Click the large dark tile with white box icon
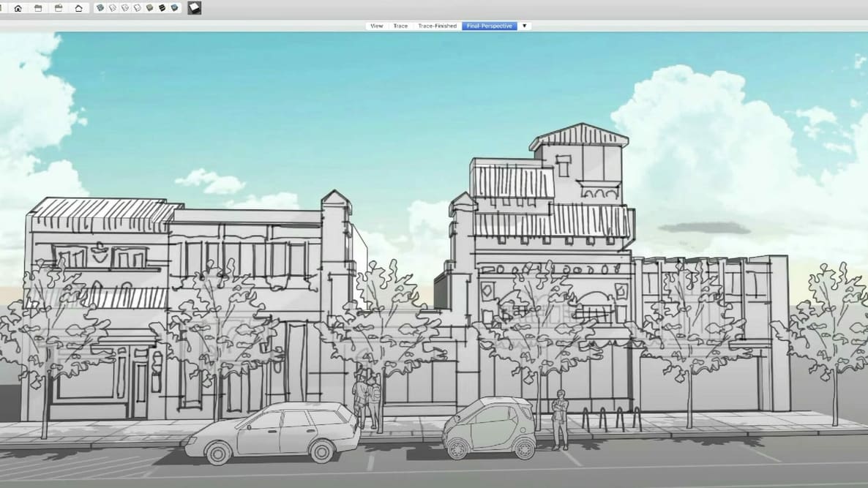The width and height of the screenshot is (868, 488). click(194, 8)
